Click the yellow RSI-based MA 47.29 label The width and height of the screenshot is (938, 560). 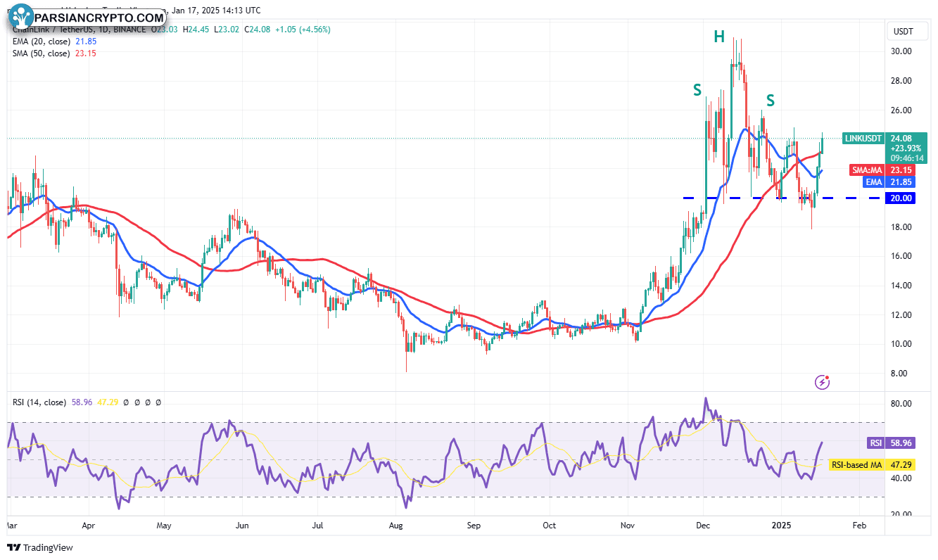(871, 465)
